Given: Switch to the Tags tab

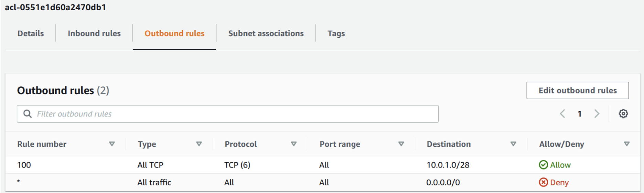Looking at the screenshot, I should click(x=336, y=33).
